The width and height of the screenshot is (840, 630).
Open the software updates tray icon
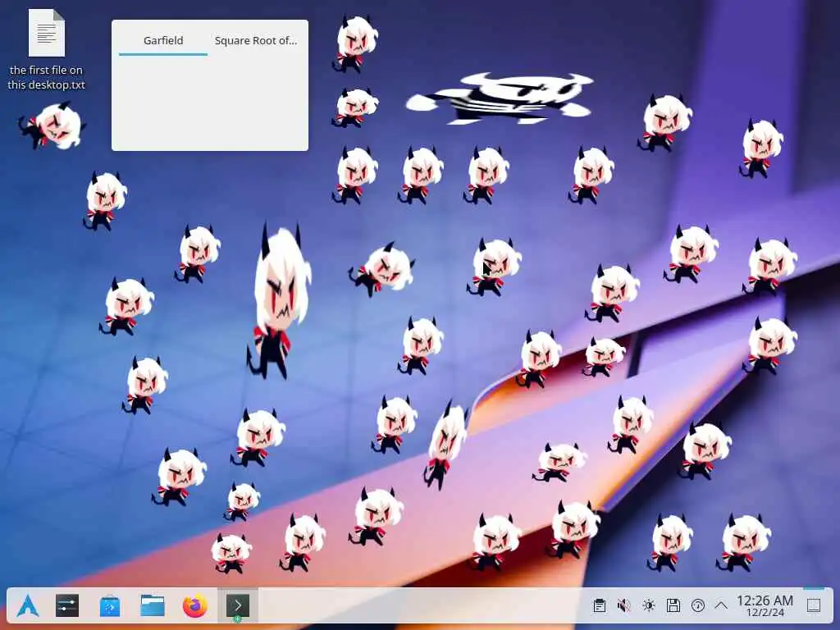[698, 606]
